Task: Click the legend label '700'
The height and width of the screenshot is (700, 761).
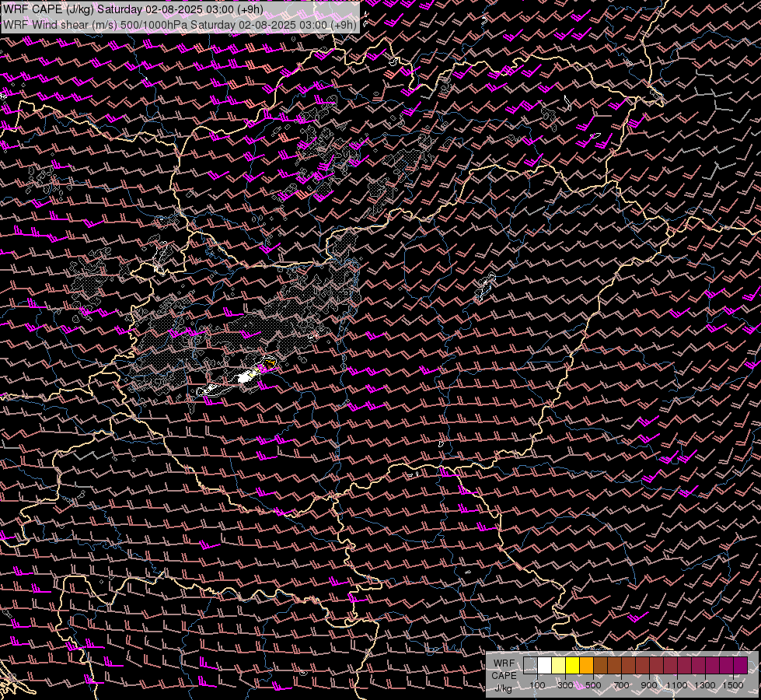Action: (621, 685)
